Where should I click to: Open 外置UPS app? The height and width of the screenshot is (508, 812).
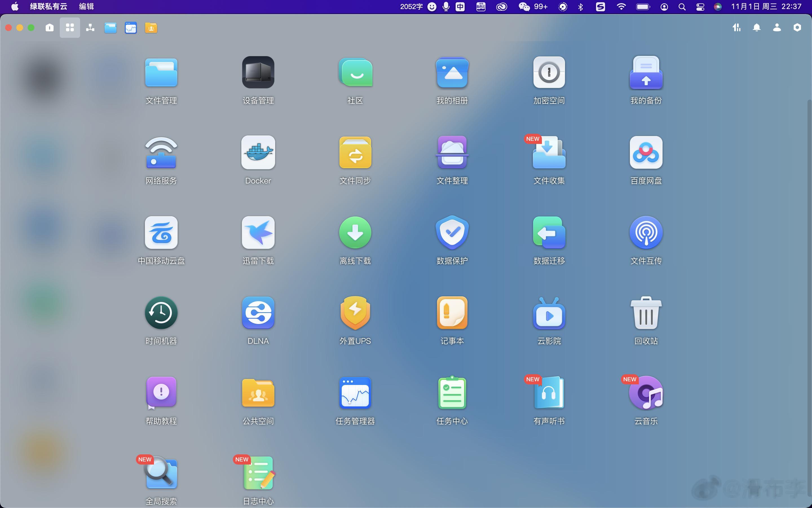pos(355,313)
